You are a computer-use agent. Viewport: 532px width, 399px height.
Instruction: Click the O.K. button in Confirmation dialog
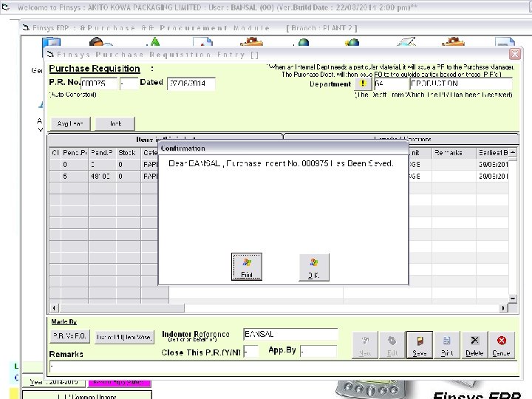pyautogui.click(x=314, y=267)
